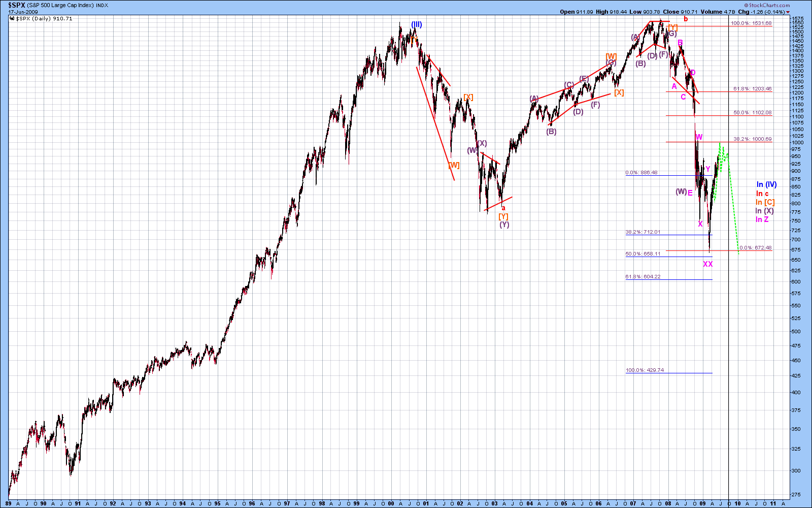The width and height of the screenshot is (812, 508).
Task: Select the blue In (IV) legend text
Action: [766, 185]
